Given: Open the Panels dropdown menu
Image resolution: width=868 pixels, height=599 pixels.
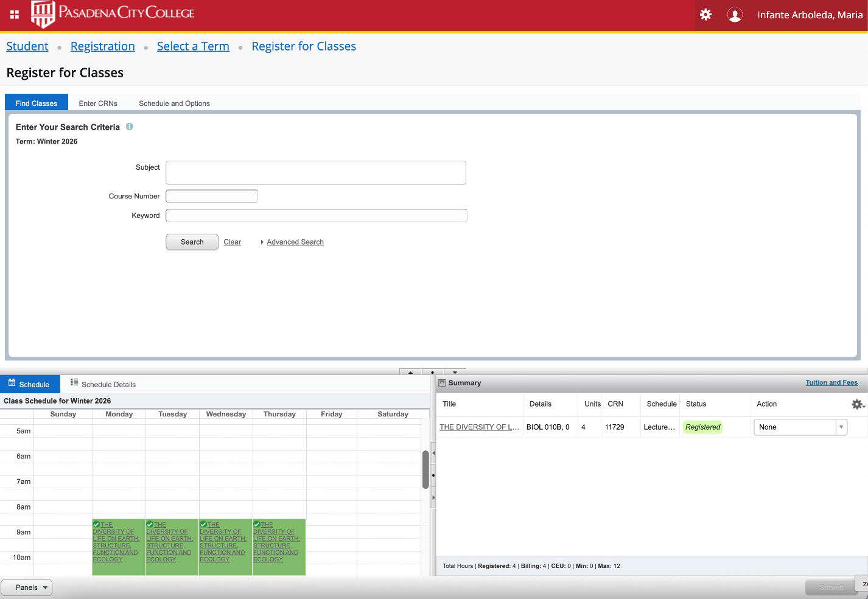Looking at the screenshot, I should click(27, 587).
